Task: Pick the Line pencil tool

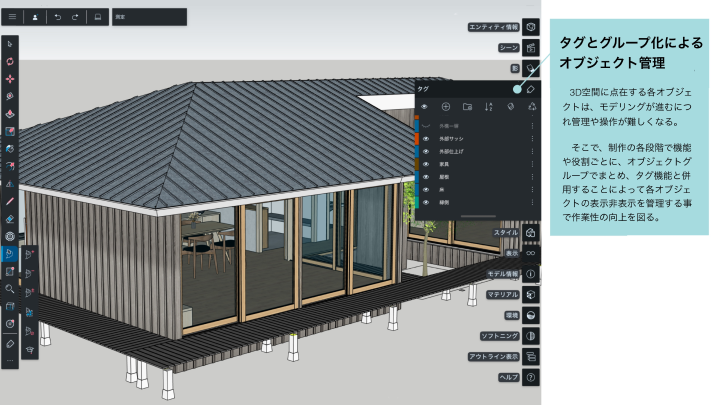Action: pos(10,201)
